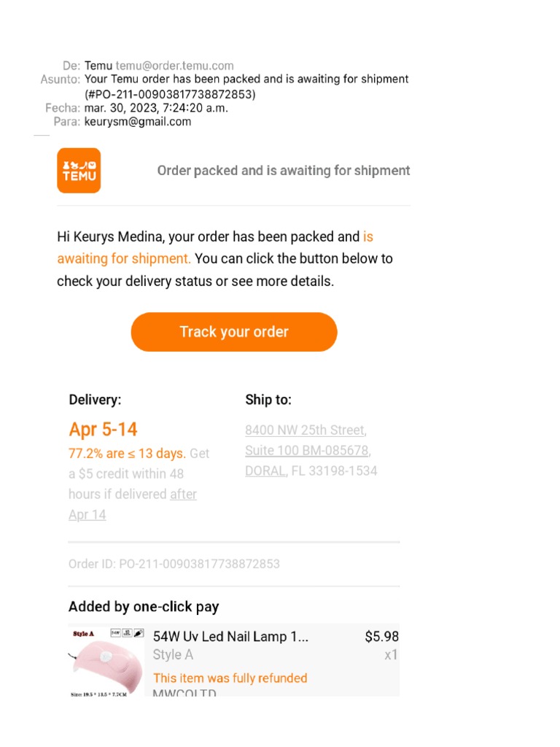560x747 pixels.
Task: Click the orange Apr 5-14 delivery date
Action: coord(103,430)
